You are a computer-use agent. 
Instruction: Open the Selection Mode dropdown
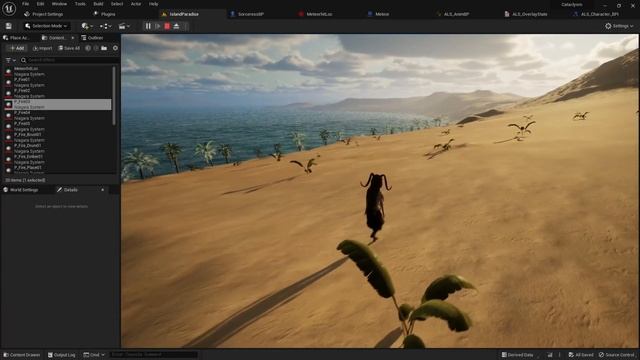pyautogui.click(x=46, y=26)
